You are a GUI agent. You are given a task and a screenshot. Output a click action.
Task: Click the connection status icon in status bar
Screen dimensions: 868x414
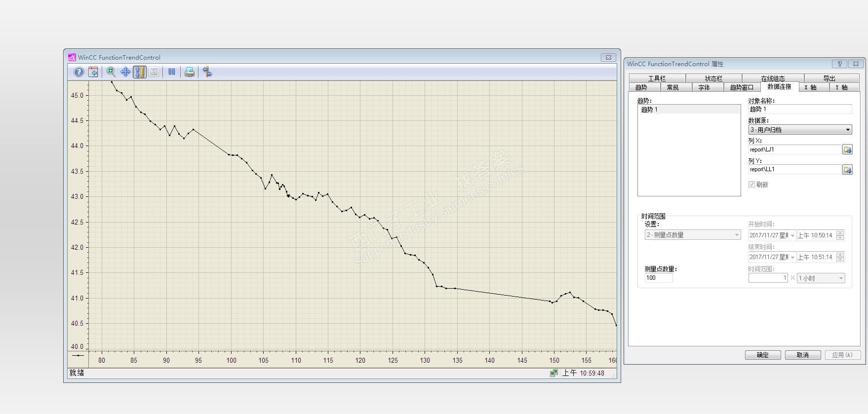pos(554,373)
